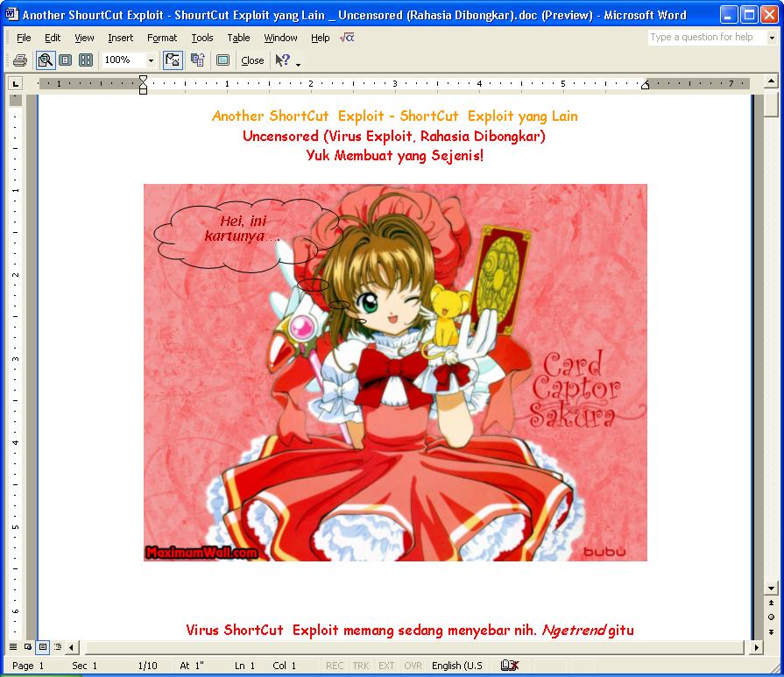The image size is (784, 677).
Task: Open the Select Browse Object button
Action: tap(771, 617)
